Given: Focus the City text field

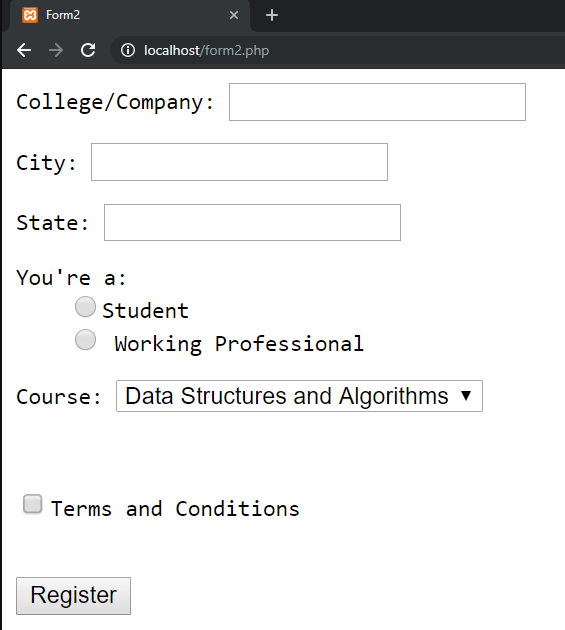Looking at the screenshot, I should 240,162.
